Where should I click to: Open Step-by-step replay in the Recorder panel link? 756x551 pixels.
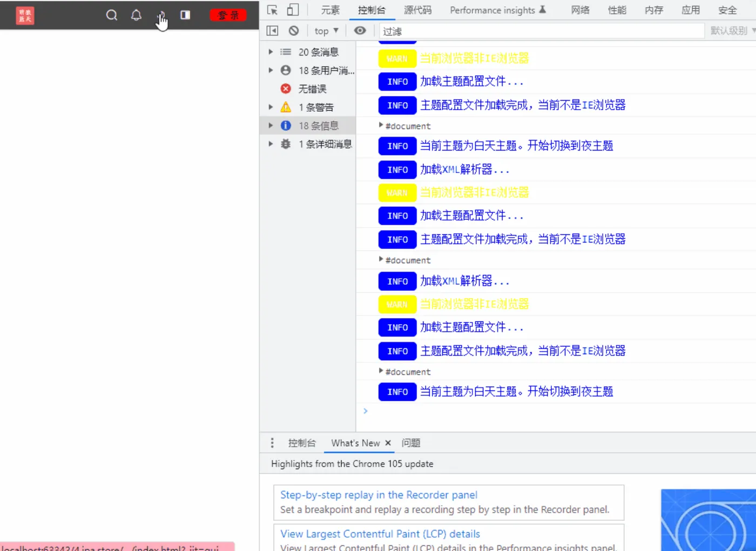pyautogui.click(x=379, y=495)
